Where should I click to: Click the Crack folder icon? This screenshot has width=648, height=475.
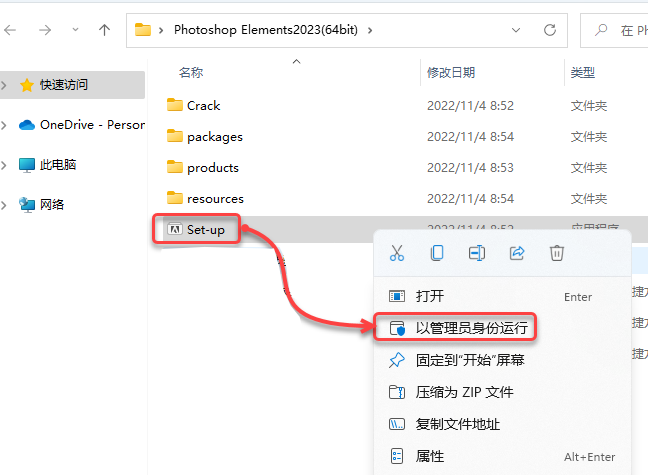click(x=175, y=105)
